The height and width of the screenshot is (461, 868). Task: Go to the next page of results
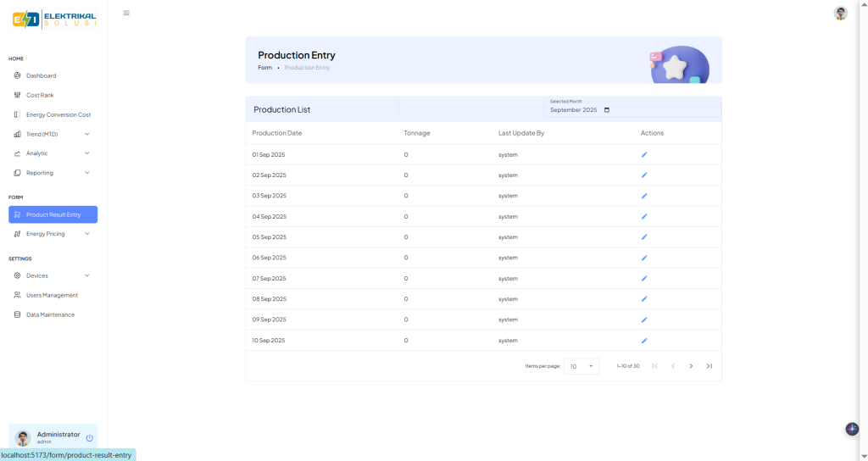point(691,366)
